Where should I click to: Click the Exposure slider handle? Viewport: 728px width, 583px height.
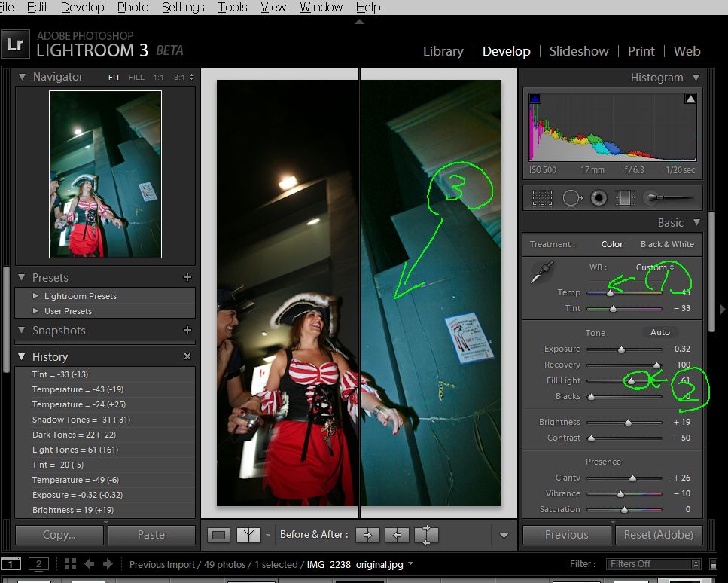click(x=621, y=349)
